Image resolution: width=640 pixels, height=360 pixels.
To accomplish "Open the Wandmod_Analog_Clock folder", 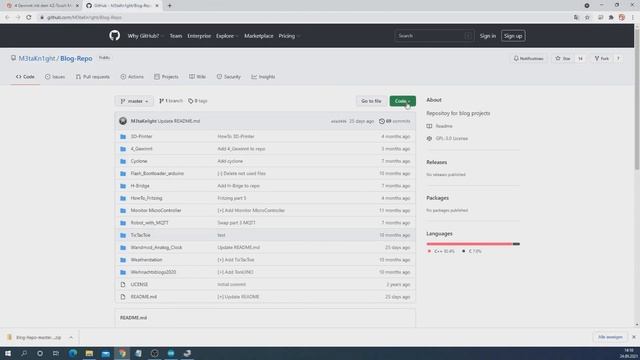I will [x=156, y=247].
